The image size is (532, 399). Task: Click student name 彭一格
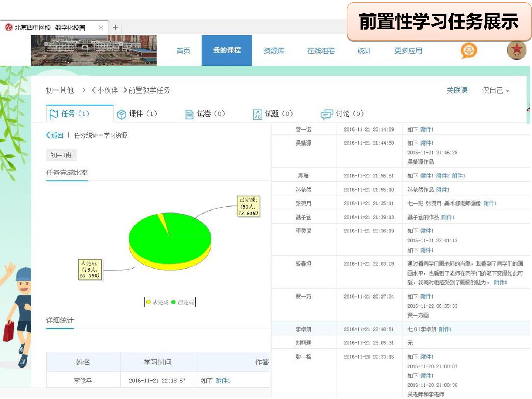point(303,357)
